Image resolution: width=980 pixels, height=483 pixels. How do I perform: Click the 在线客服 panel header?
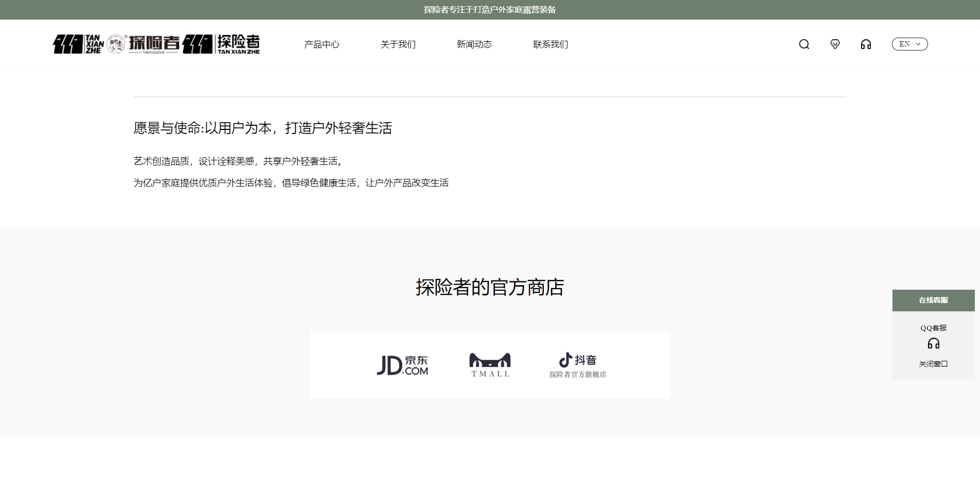point(933,301)
